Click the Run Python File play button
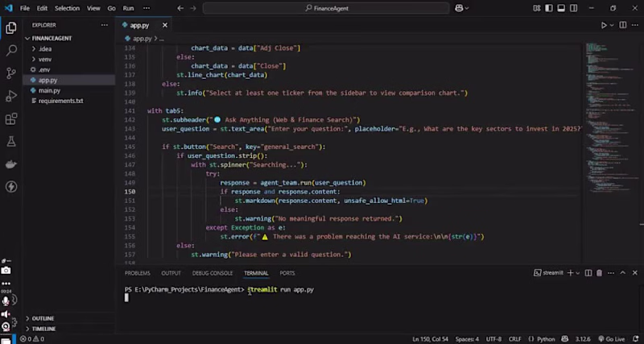 click(x=604, y=25)
